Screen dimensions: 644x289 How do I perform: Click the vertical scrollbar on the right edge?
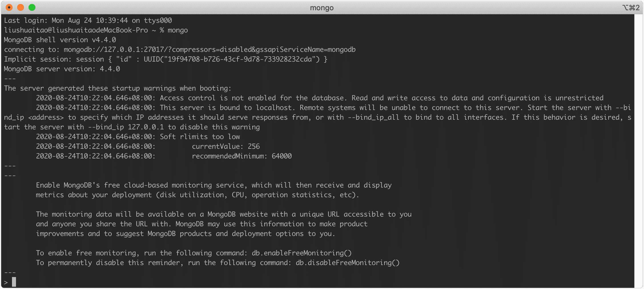[x=638, y=151]
